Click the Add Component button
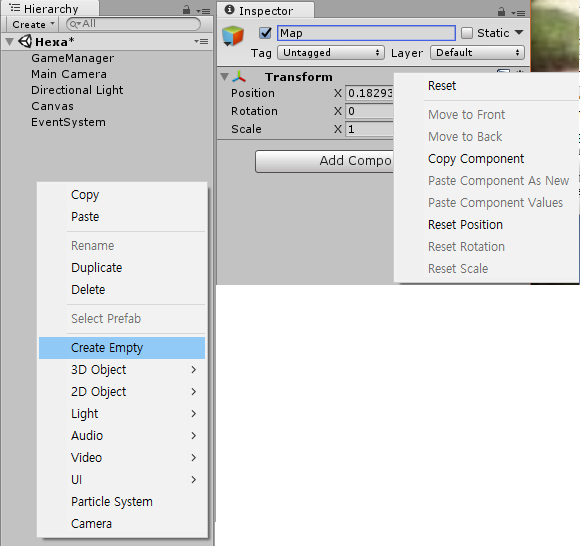Viewport: 580px width, 546px height. [x=324, y=161]
